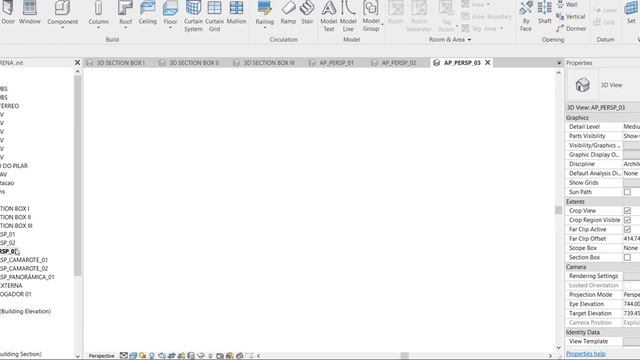
Task: Click the view horizontal scrollbar thumb
Action: tap(404, 356)
